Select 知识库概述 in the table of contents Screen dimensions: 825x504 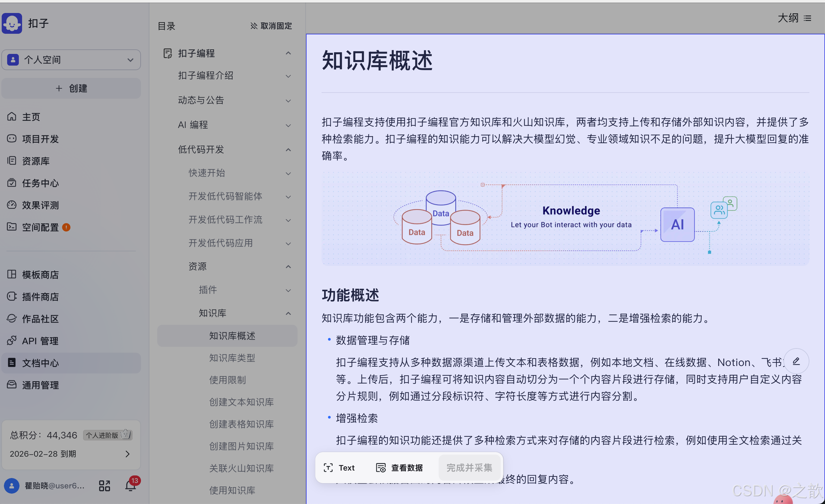(232, 336)
